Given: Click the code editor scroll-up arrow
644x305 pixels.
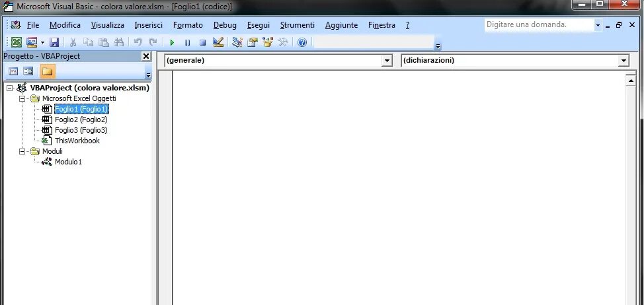Looking at the screenshot, I should (631, 81).
